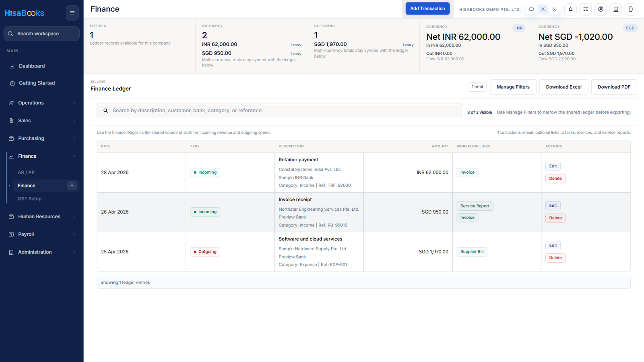Click the Sales document icon

(x=11, y=121)
